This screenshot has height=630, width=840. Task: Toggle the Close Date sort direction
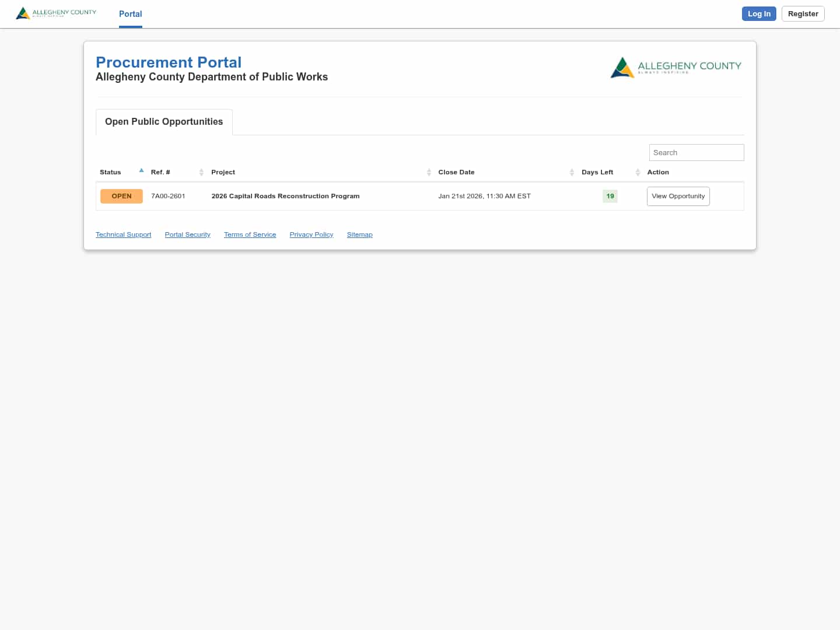click(x=572, y=172)
